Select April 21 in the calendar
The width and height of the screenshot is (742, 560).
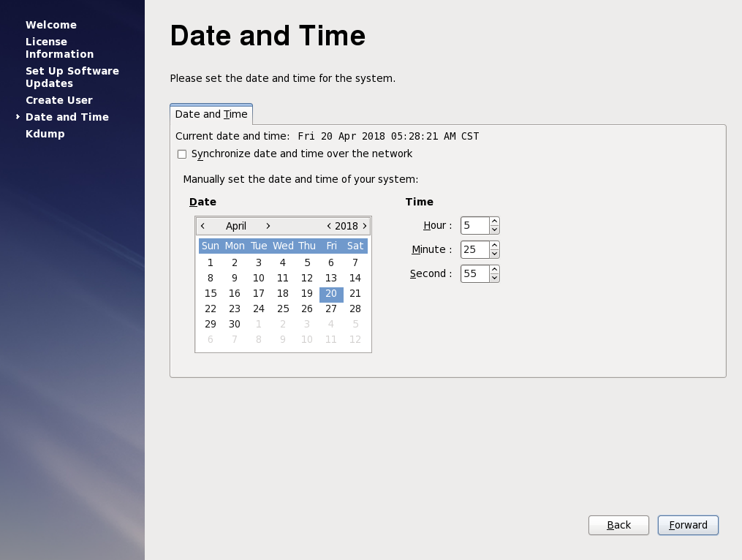355,293
